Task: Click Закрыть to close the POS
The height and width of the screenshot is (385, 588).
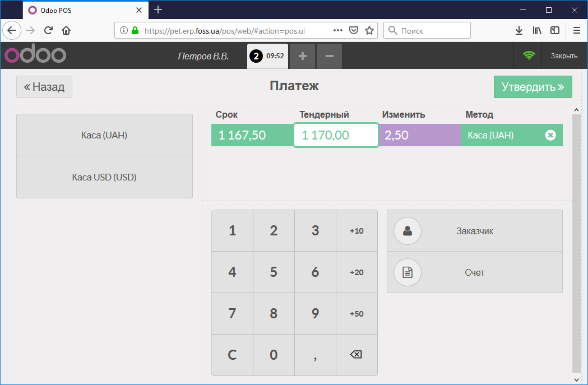Action: 564,56
